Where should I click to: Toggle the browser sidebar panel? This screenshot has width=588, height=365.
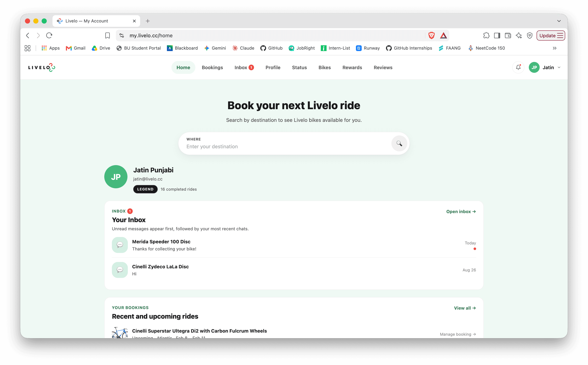497,35
